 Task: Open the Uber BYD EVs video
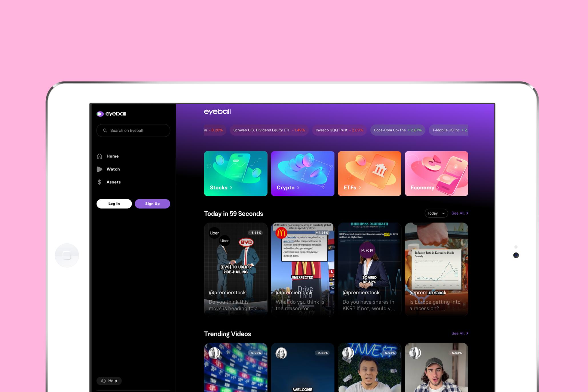tap(235, 269)
